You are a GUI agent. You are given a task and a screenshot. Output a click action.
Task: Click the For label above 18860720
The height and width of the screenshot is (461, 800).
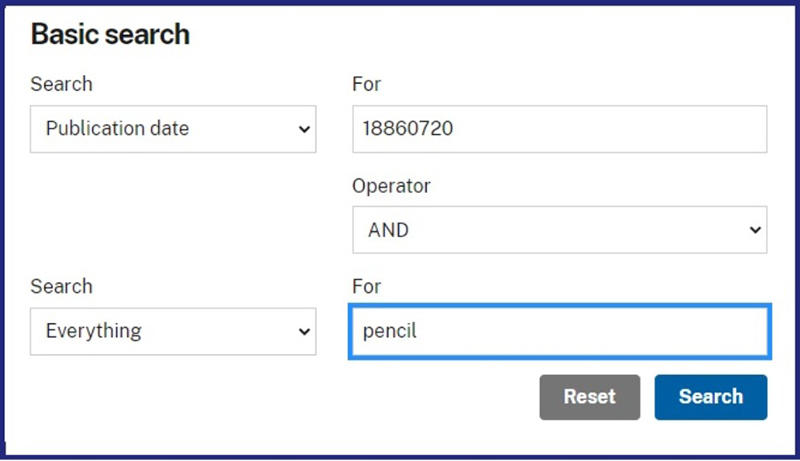point(366,84)
